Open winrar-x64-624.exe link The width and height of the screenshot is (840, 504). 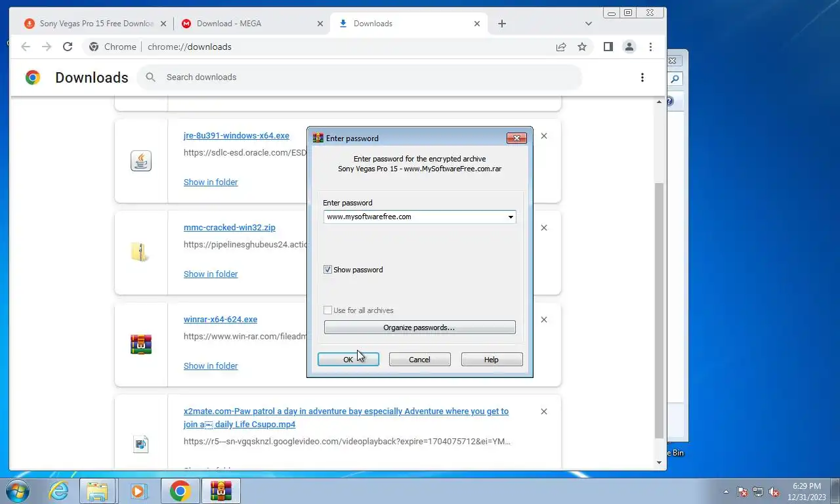pos(220,320)
